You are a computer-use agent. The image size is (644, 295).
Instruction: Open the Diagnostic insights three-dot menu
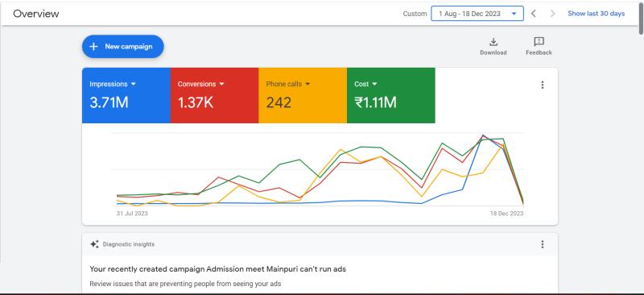[x=542, y=244]
